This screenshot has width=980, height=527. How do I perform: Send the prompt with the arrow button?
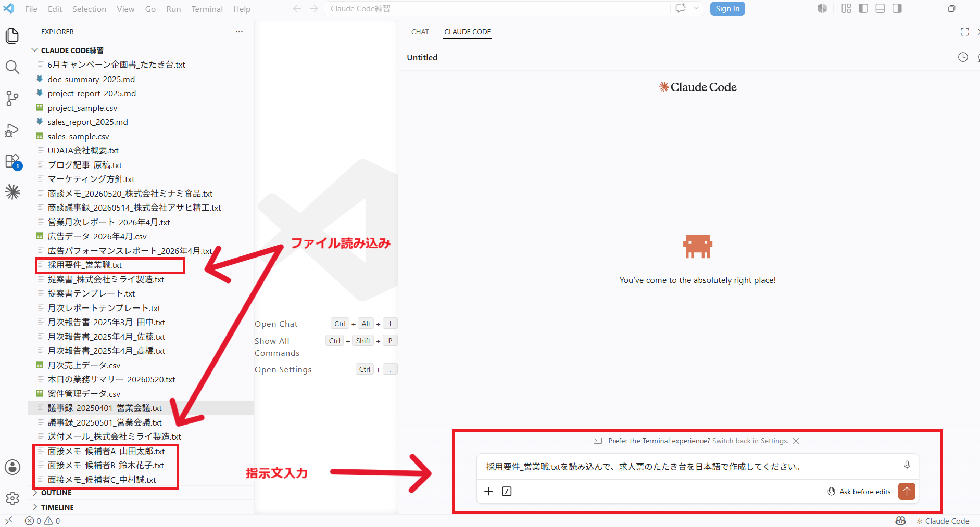pyautogui.click(x=907, y=491)
